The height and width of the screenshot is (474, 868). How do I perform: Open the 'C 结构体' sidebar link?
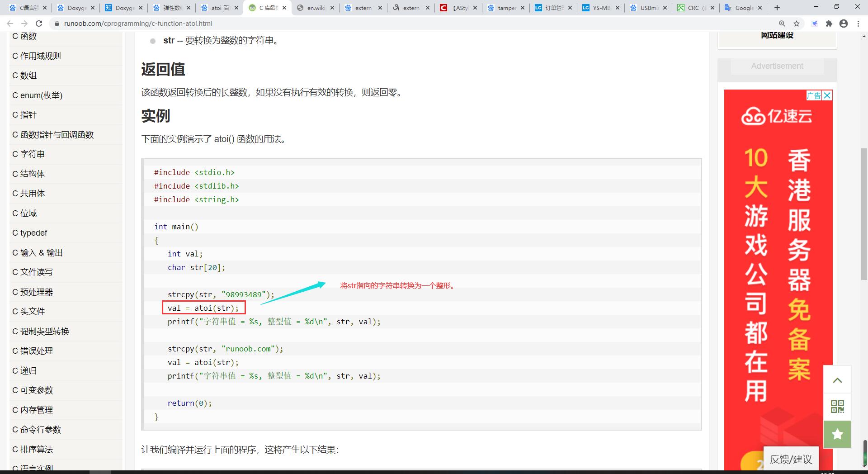coord(28,174)
